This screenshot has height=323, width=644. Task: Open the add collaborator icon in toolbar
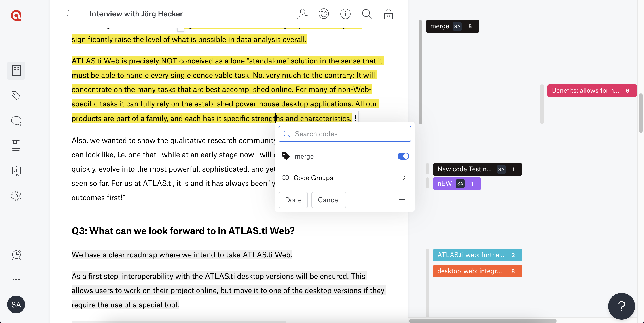(303, 14)
